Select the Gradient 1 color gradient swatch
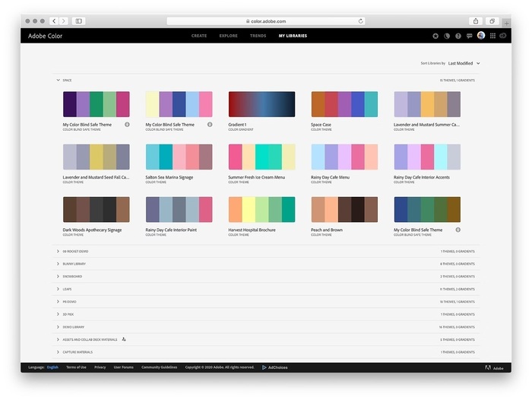 261,104
